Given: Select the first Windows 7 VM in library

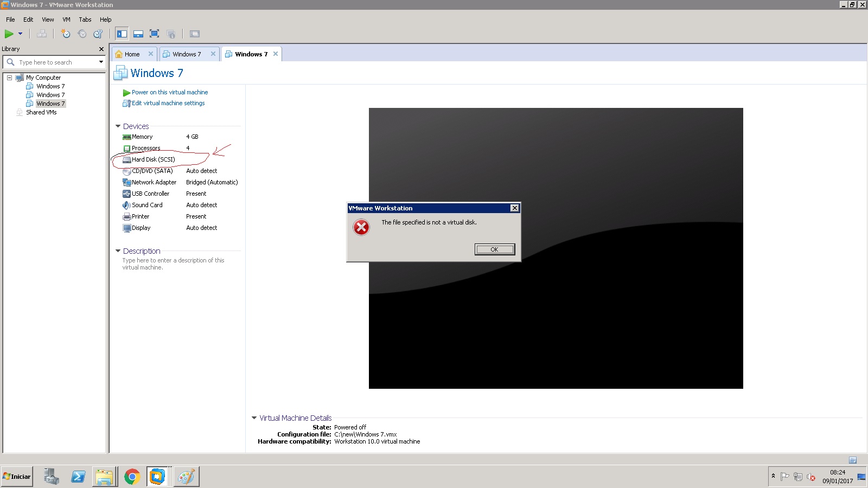Looking at the screenshot, I should click(50, 86).
